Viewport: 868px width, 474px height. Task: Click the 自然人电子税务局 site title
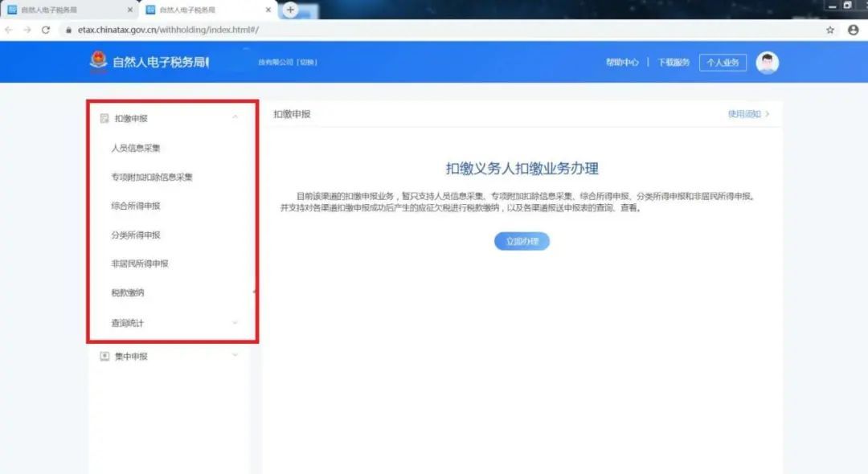click(161, 63)
